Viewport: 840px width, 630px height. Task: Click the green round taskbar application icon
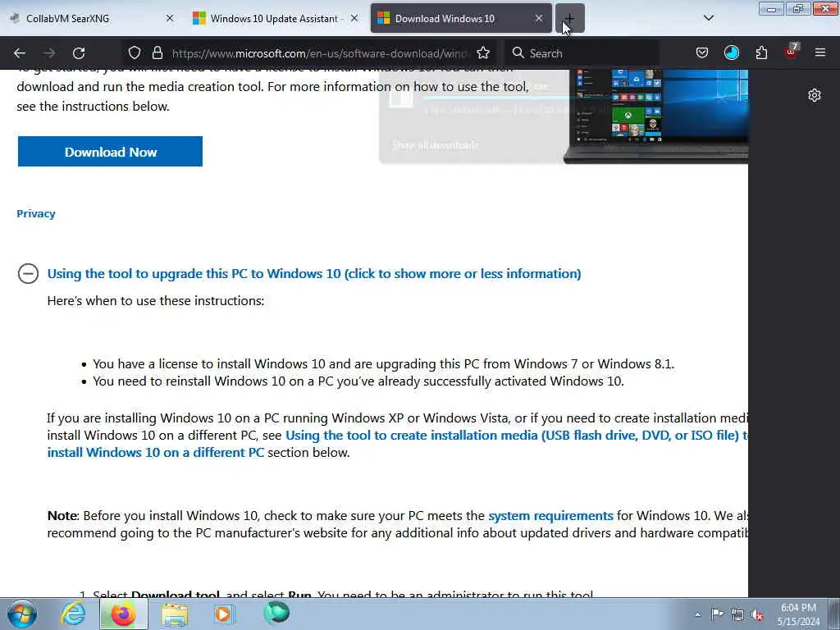pos(276,613)
